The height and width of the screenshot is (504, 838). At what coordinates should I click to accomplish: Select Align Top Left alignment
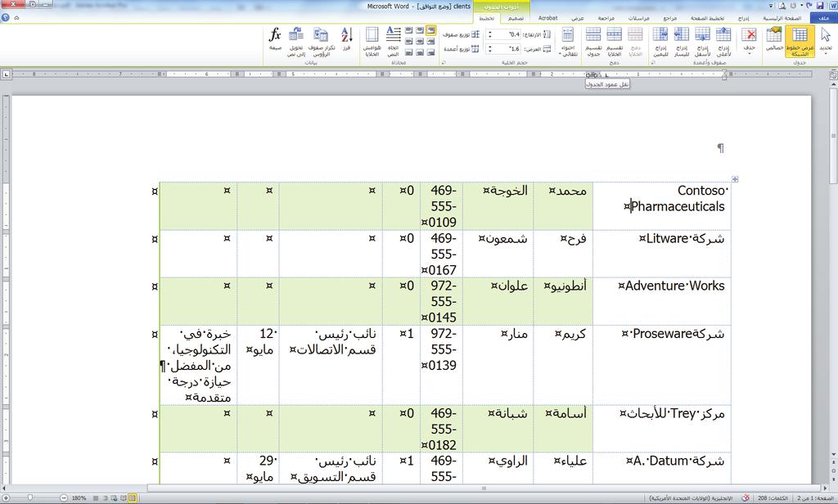[409, 30]
